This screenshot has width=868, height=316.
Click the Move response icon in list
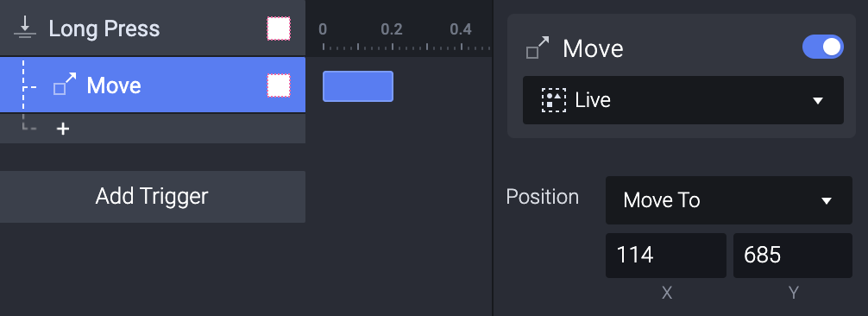[x=65, y=85]
